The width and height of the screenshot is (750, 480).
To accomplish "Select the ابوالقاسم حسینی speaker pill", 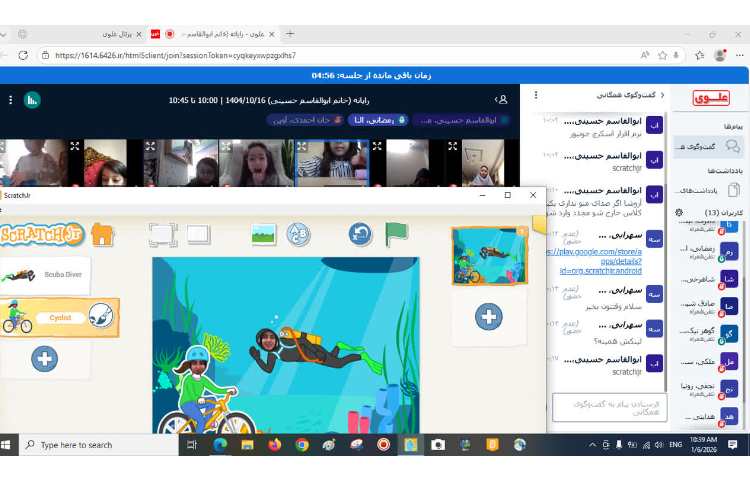I will pos(462,120).
